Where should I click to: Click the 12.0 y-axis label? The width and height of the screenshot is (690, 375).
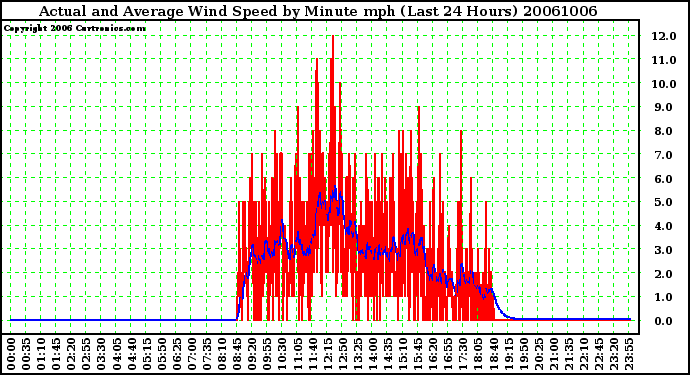(x=664, y=36)
